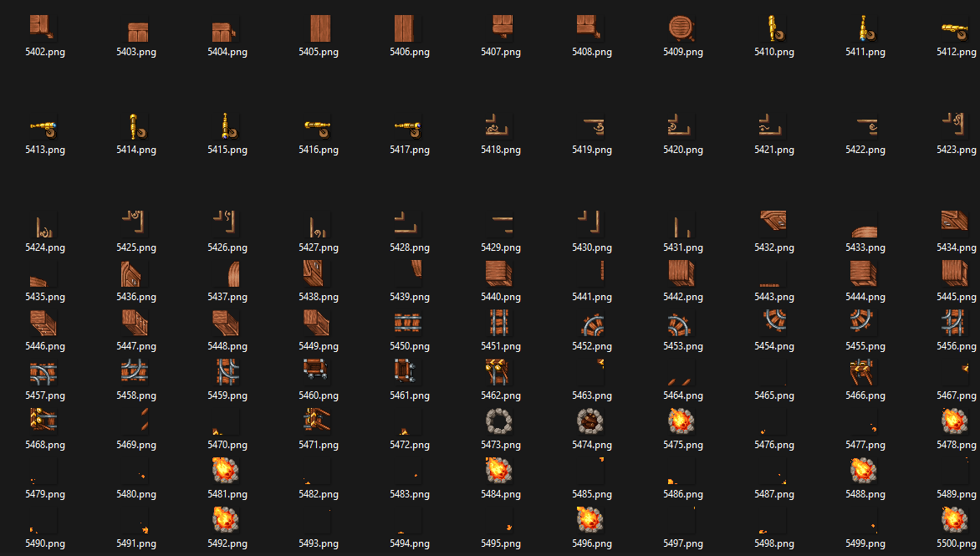
Task: Click the golden cannon image 5412.png
Action: pos(956,28)
